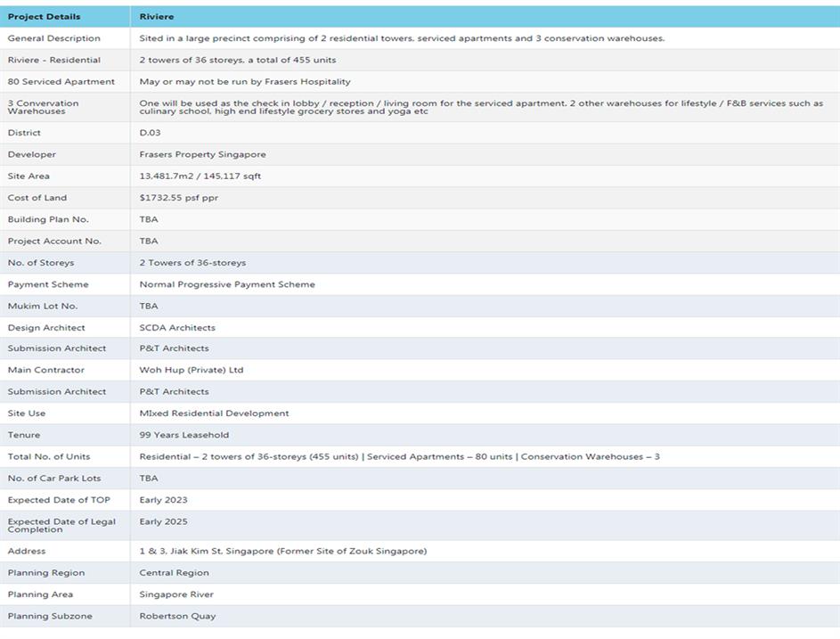Select the "3 Conversation Warehouses" row label
Image resolution: width=840 pixels, height=639 pixels.
(x=44, y=107)
